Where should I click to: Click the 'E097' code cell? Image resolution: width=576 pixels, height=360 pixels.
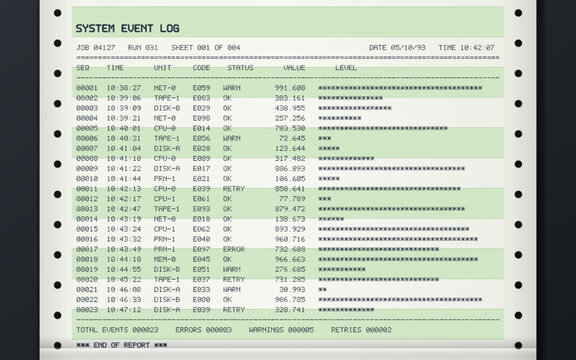tap(201, 249)
